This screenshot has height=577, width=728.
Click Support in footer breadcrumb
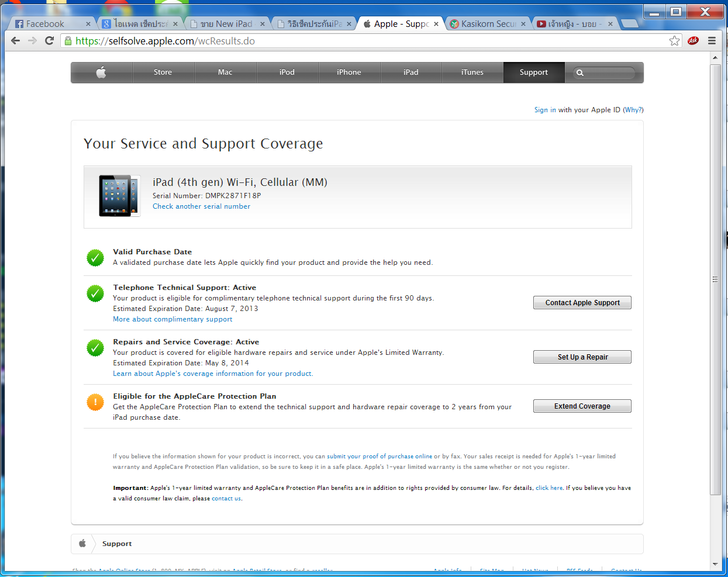click(x=117, y=544)
